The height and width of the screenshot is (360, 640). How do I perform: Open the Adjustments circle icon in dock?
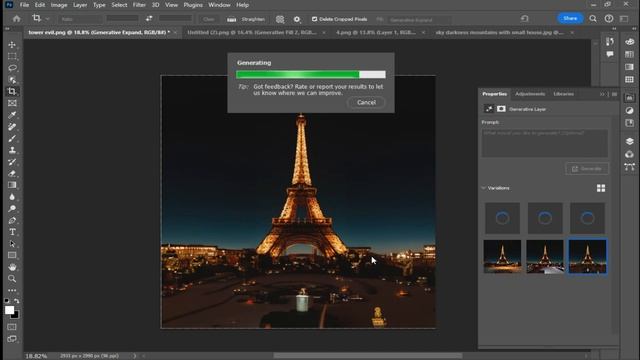pos(629,111)
